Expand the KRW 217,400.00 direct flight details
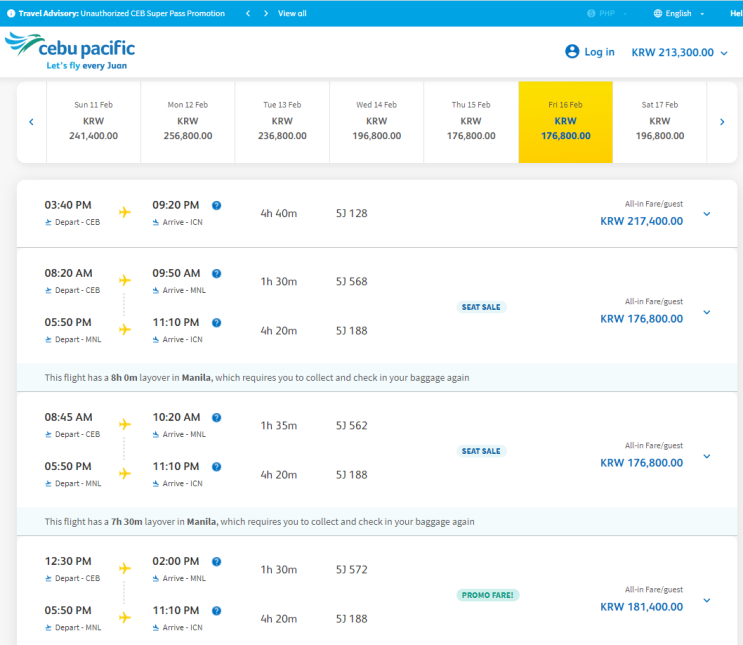The image size is (743, 645). pyautogui.click(x=707, y=213)
